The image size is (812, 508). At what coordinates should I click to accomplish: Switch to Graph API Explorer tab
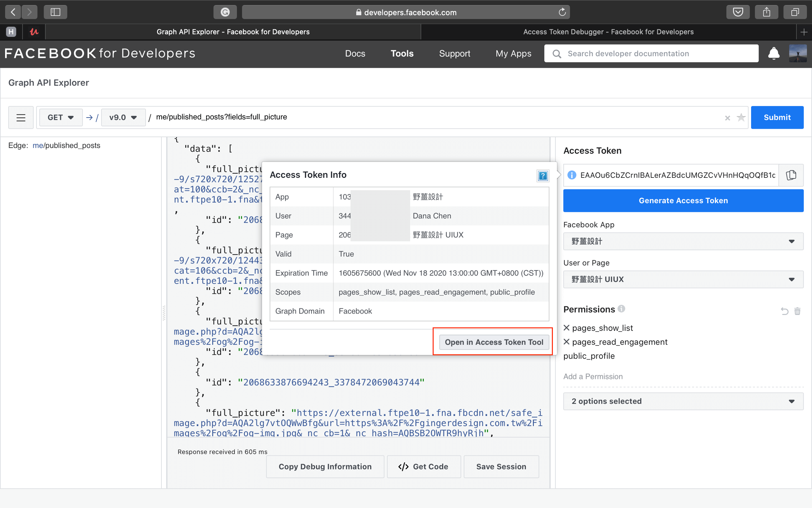click(x=233, y=32)
